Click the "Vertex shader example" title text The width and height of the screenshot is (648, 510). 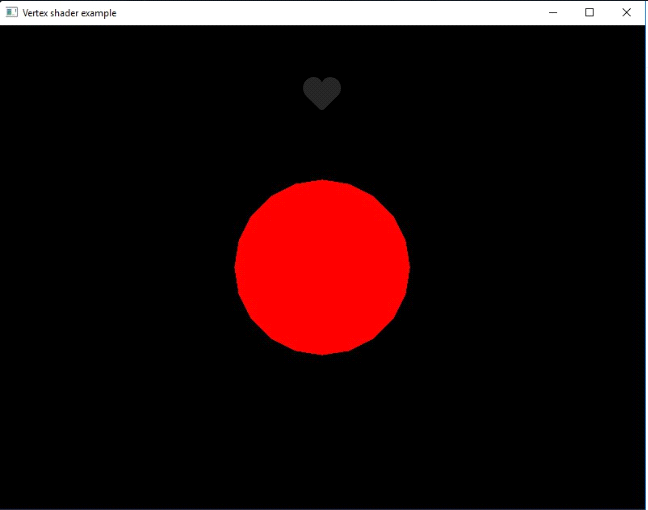[x=69, y=13]
